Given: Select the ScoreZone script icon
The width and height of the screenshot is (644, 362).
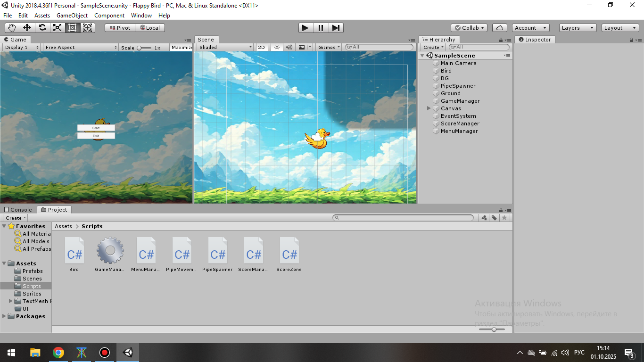Looking at the screenshot, I should [289, 250].
